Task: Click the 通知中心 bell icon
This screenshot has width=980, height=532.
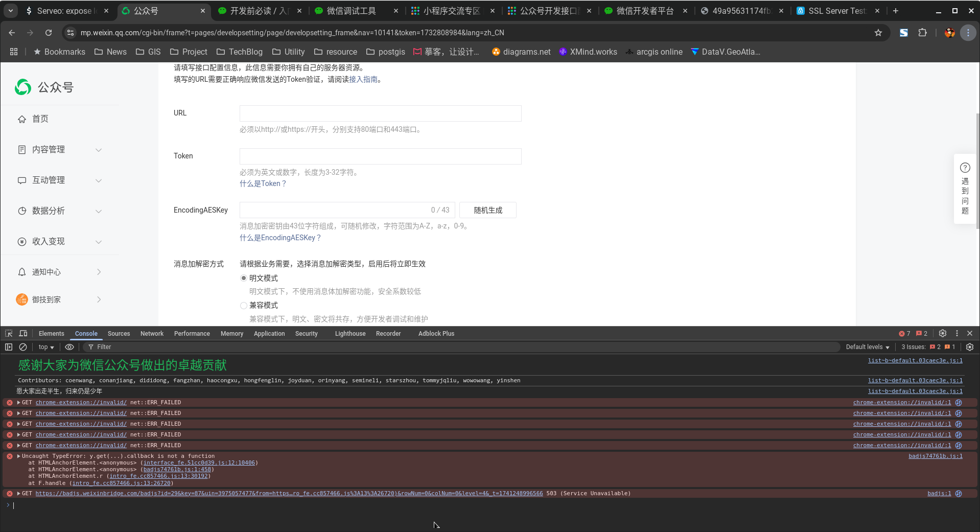Action: click(22, 272)
